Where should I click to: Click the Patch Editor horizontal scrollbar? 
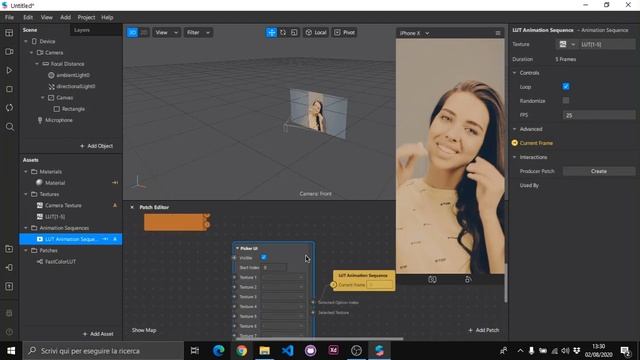(x=320, y=338)
